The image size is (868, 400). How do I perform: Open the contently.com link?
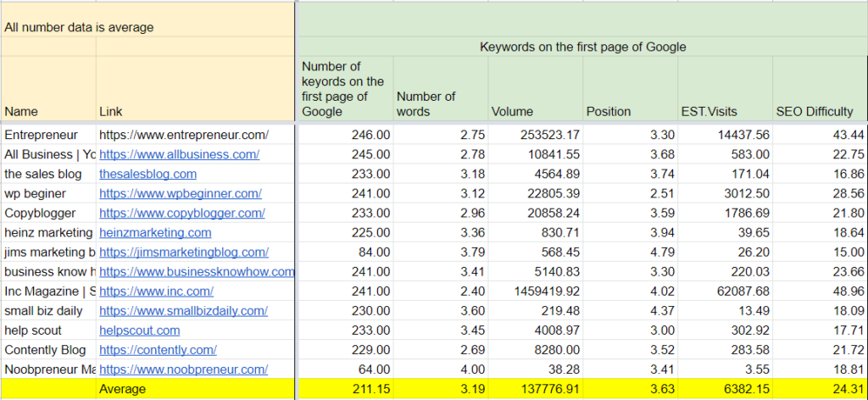[x=158, y=350]
